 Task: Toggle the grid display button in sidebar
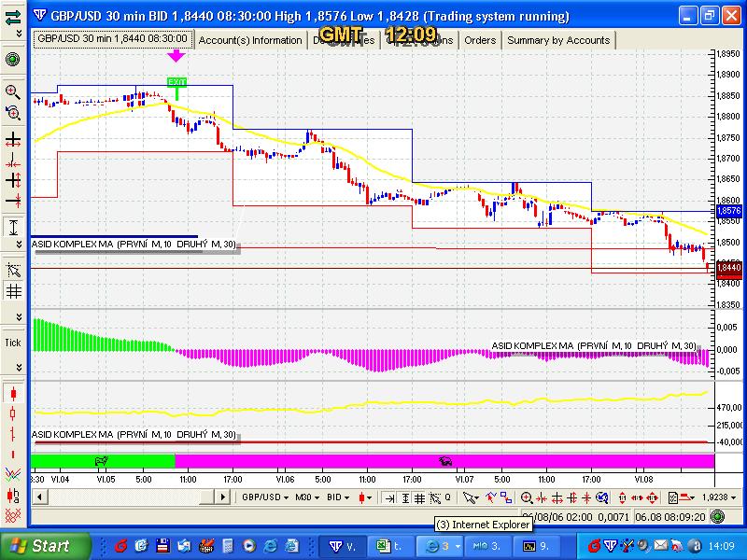click(x=13, y=290)
